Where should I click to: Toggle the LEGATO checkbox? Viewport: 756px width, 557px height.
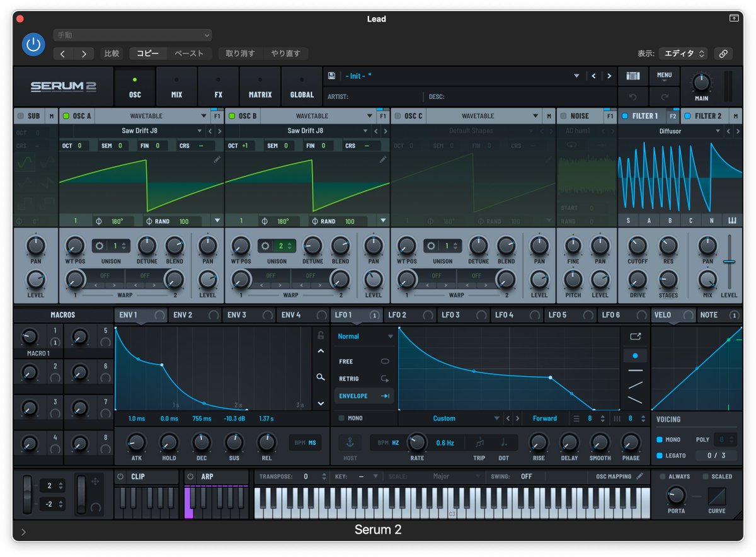pos(660,456)
